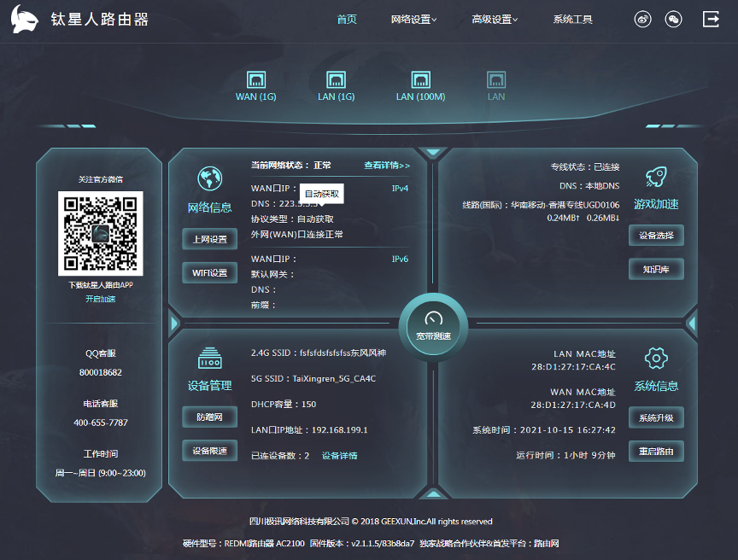Click the device management router icon
The image size is (738, 560).
click(209, 358)
